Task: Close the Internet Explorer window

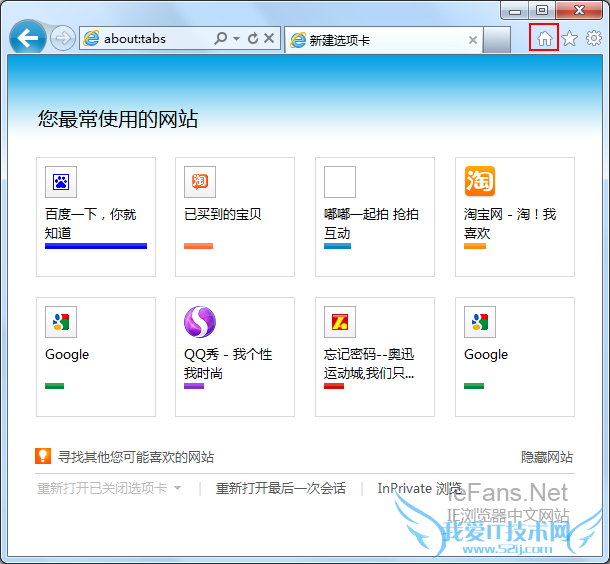Action: 579,11
